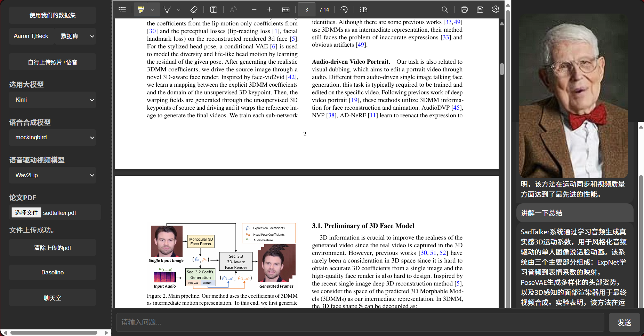
Task: Click the sidebar horizontal scrollbar
Action: [x=54, y=333]
